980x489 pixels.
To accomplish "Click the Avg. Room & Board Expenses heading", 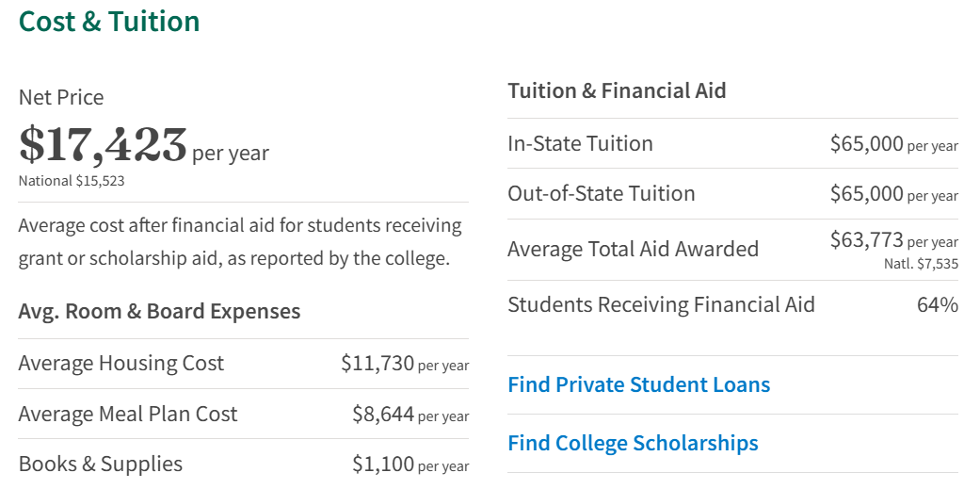I will (159, 311).
